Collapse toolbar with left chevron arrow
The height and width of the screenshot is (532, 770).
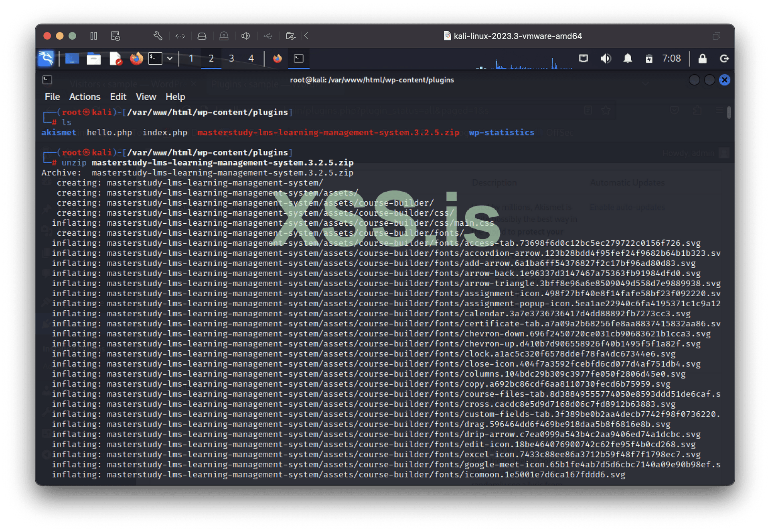coord(306,36)
